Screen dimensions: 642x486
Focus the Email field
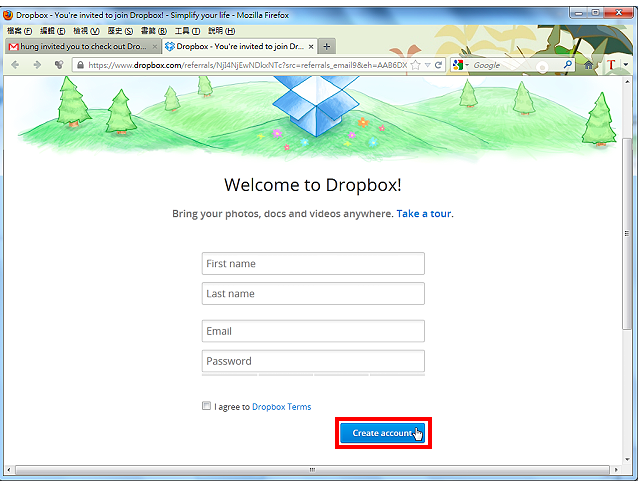313,331
